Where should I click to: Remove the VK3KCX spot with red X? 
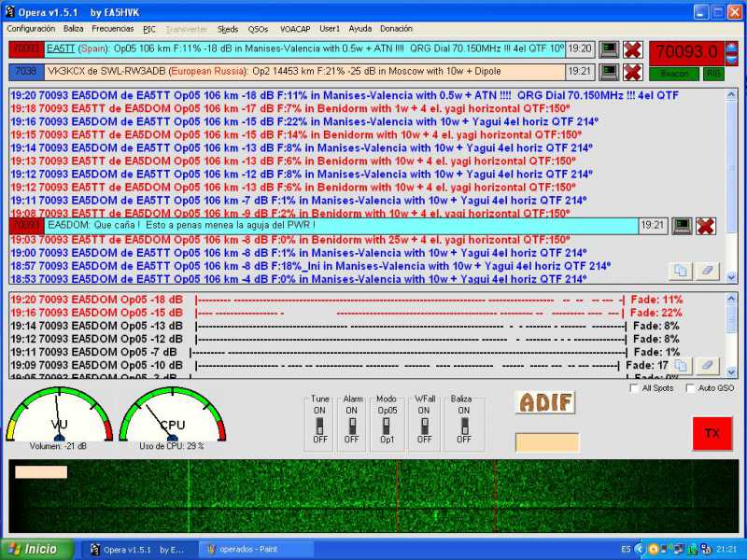point(632,72)
